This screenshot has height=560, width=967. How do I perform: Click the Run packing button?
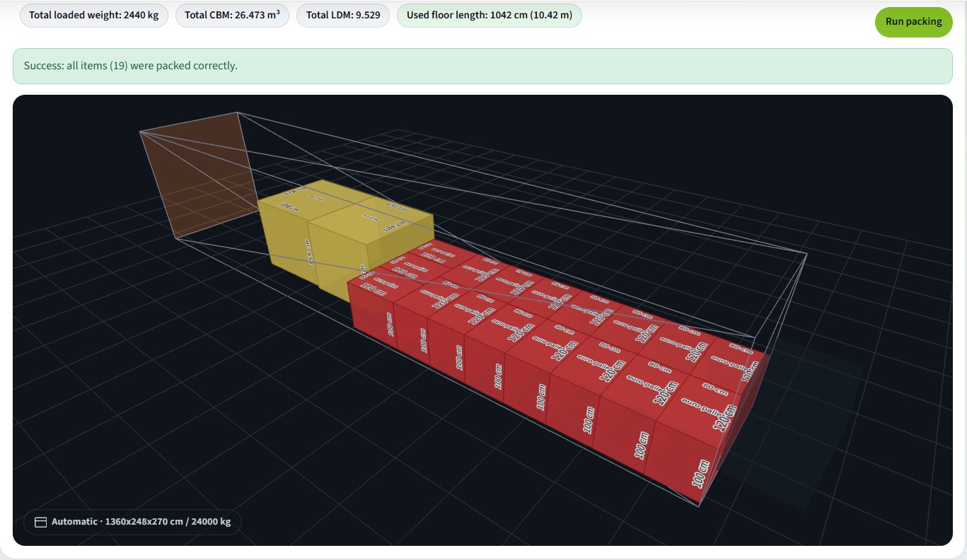pos(913,21)
